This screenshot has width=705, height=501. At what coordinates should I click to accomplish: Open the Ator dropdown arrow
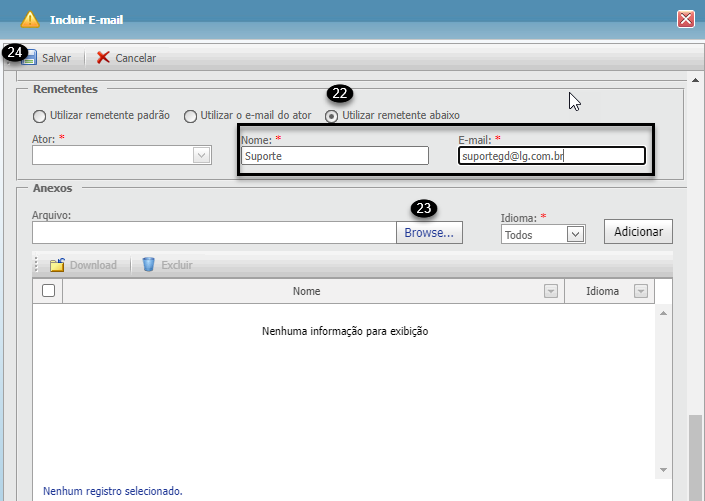(x=202, y=156)
